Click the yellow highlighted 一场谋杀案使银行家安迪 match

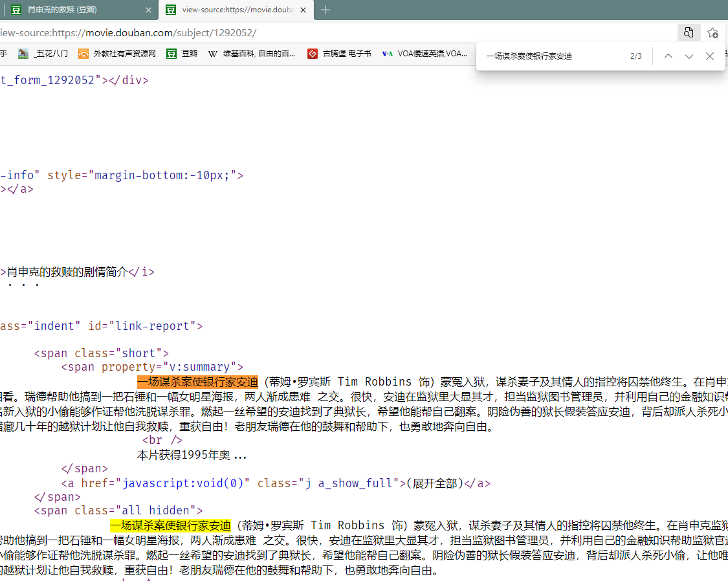(x=170, y=525)
